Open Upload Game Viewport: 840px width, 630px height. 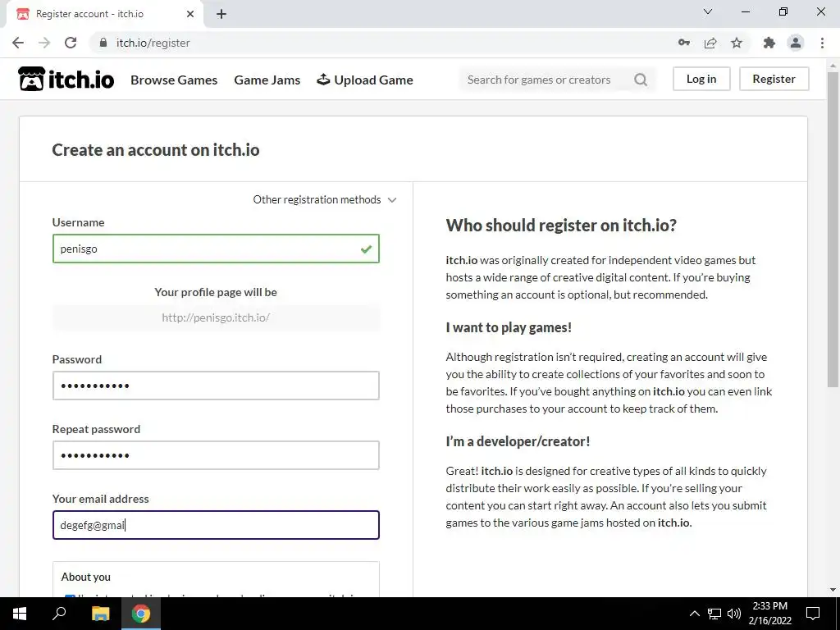tap(365, 80)
